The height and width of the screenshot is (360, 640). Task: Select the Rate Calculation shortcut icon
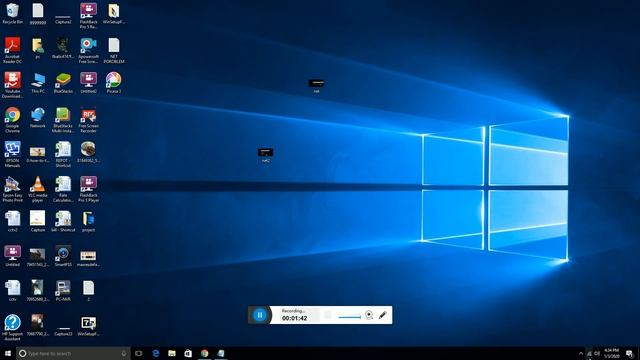[63, 189]
